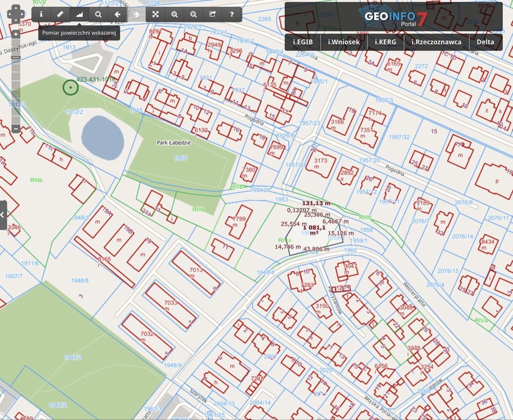Open the i.EGIB module
513x420 pixels.
coord(303,42)
